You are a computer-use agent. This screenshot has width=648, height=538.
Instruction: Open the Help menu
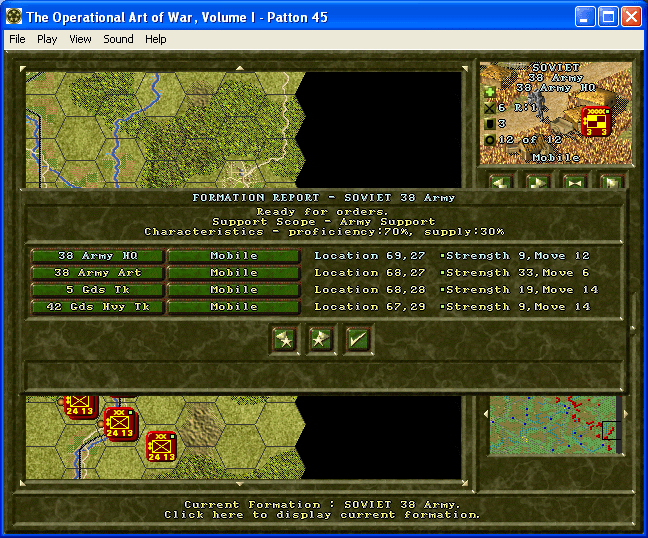156,39
